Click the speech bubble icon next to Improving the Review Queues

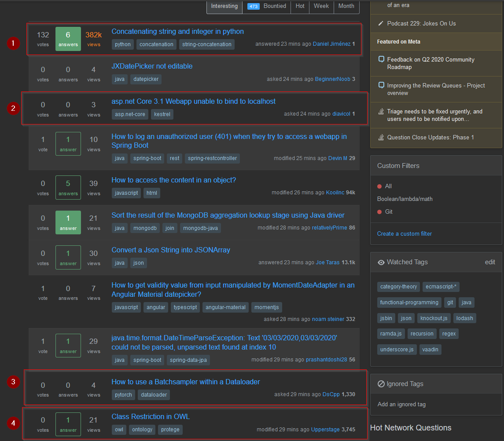click(x=381, y=85)
